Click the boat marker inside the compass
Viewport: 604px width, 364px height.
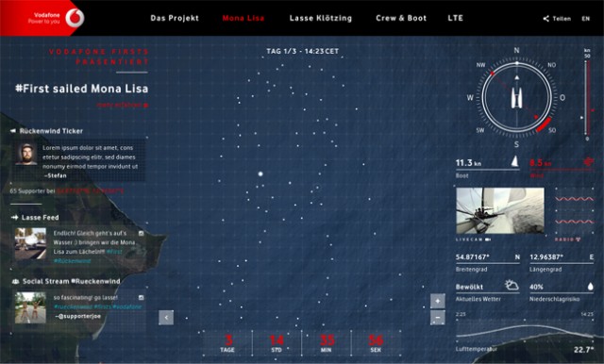coord(516,97)
